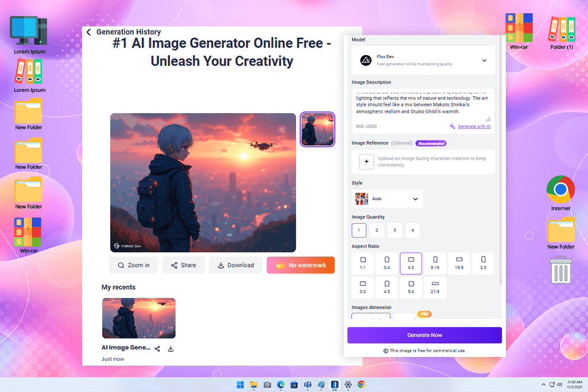Share the recent AI Image item
This screenshot has height=392, width=588.
click(x=157, y=349)
